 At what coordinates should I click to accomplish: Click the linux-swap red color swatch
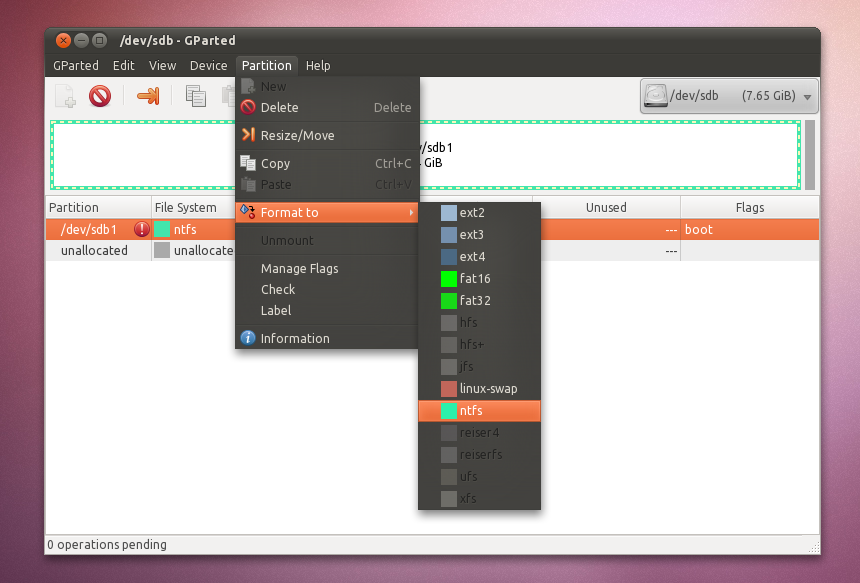[449, 389]
